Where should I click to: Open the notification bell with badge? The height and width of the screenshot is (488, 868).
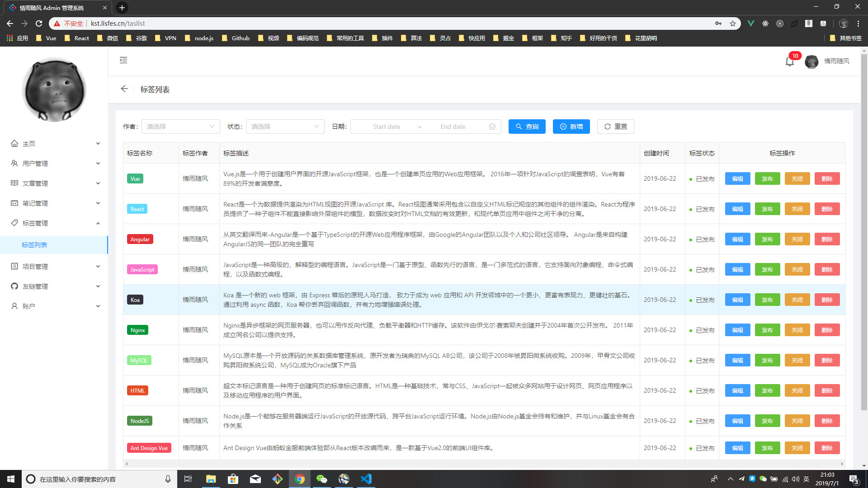(x=790, y=61)
